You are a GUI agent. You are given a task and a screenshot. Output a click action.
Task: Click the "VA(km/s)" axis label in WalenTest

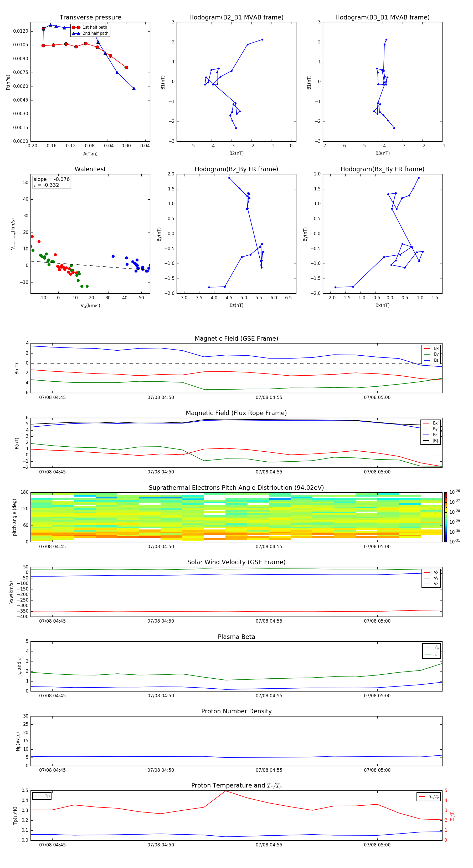[90, 306]
